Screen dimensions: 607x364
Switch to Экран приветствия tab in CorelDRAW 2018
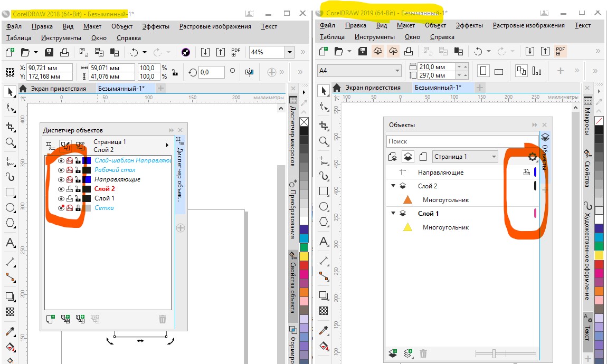(x=58, y=89)
